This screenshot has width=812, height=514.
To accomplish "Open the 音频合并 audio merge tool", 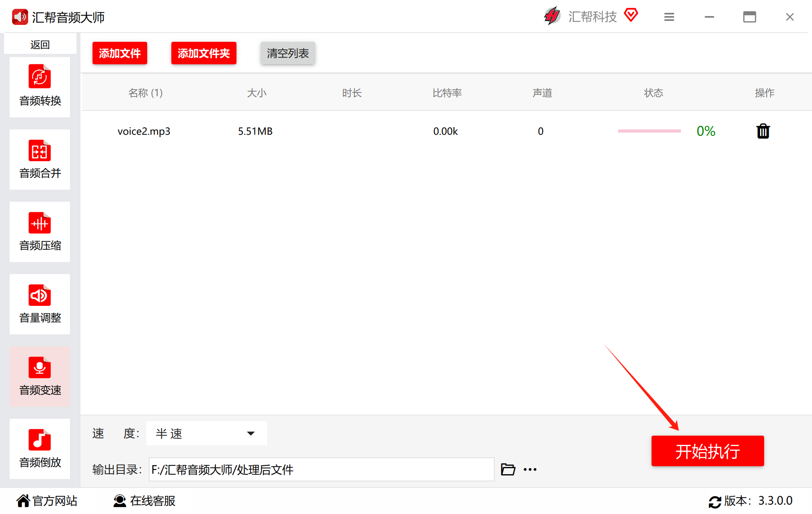I will pos(40,159).
